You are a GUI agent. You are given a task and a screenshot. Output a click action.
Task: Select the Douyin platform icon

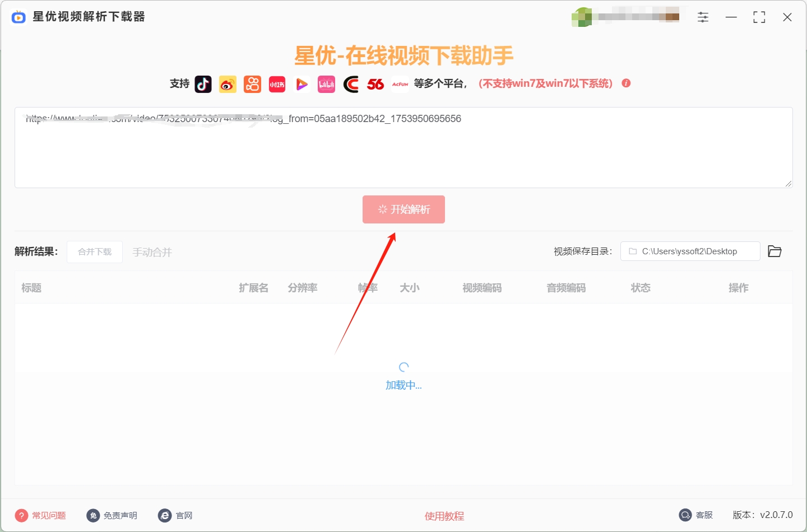(203, 84)
